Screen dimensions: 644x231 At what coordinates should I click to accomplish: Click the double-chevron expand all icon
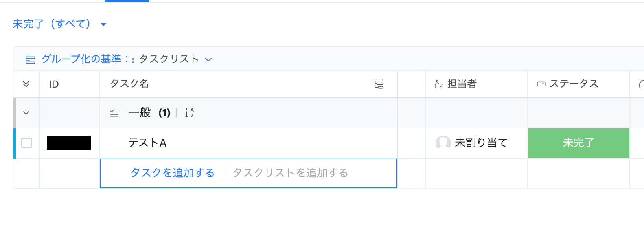26,84
